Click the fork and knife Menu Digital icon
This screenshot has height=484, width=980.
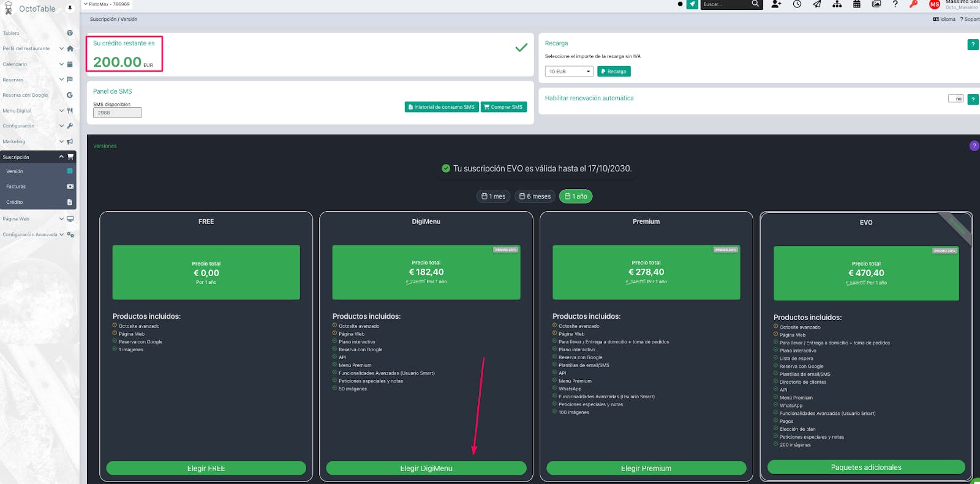click(70, 111)
